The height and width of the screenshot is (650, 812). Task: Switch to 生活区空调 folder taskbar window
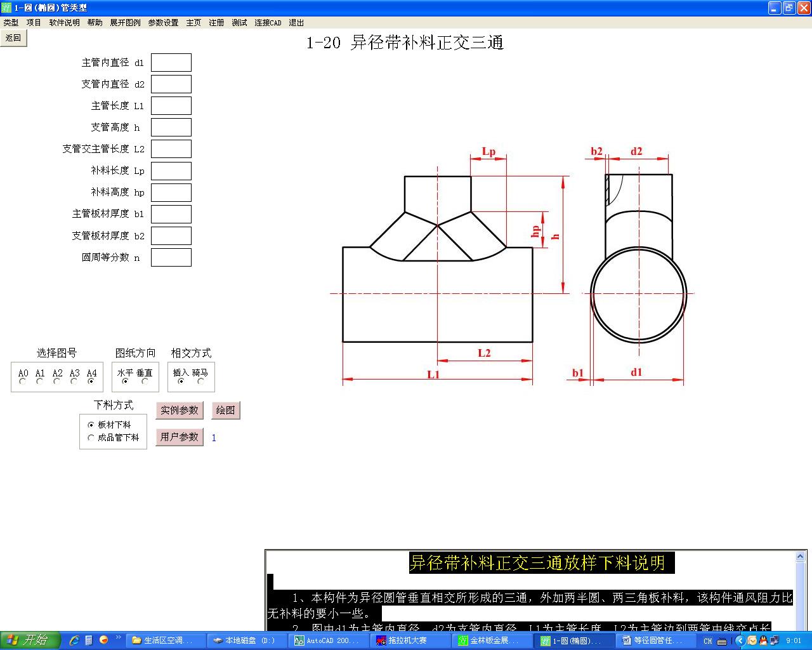click(x=167, y=640)
